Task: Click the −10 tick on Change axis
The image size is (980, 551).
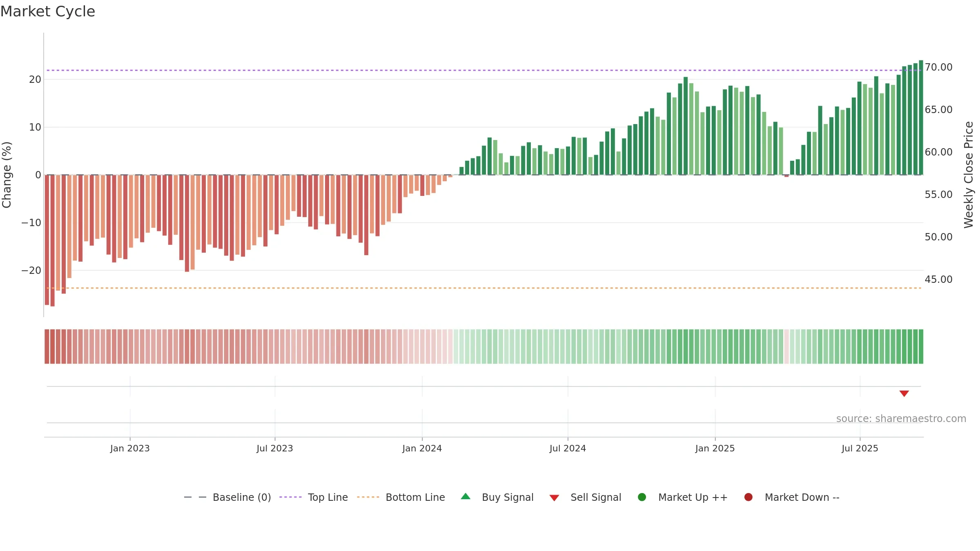Action: click(x=31, y=223)
